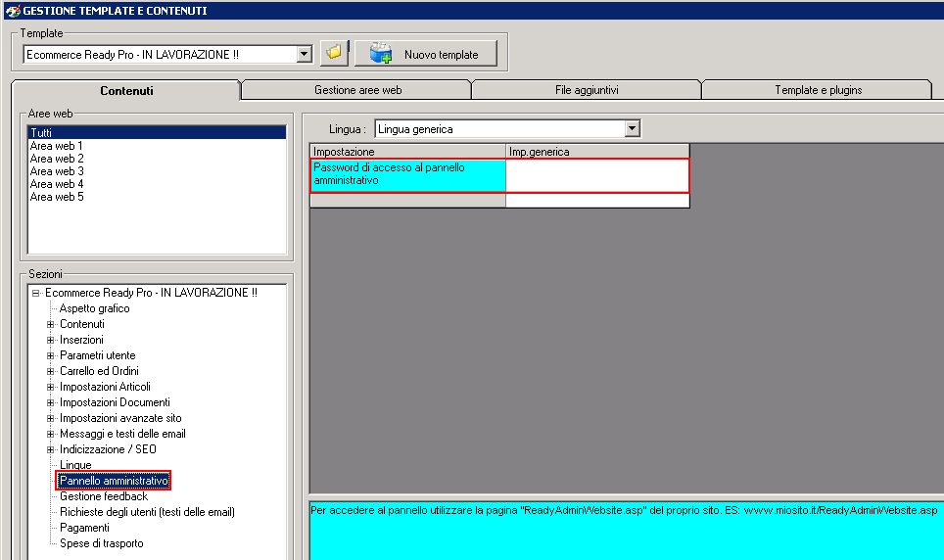This screenshot has height=560, width=944.
Task: Switch to the File aggiuntivi tab
Action: (587, 90)
